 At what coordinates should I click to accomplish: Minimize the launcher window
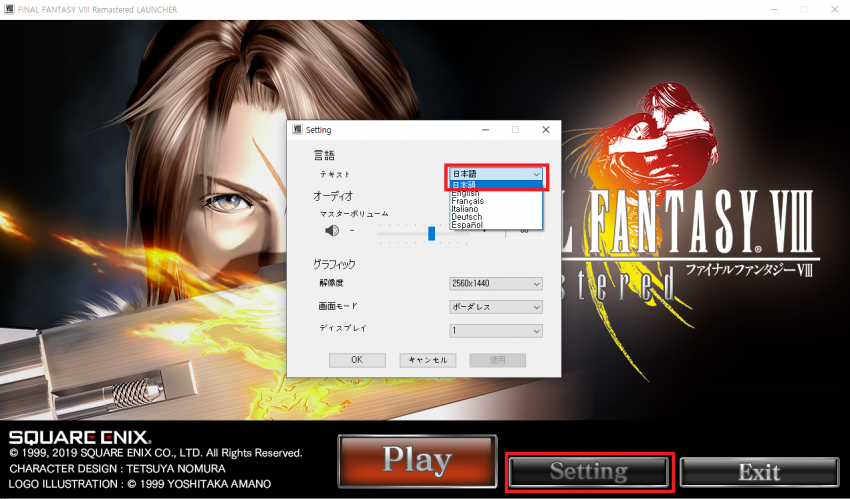pos(774,9)
